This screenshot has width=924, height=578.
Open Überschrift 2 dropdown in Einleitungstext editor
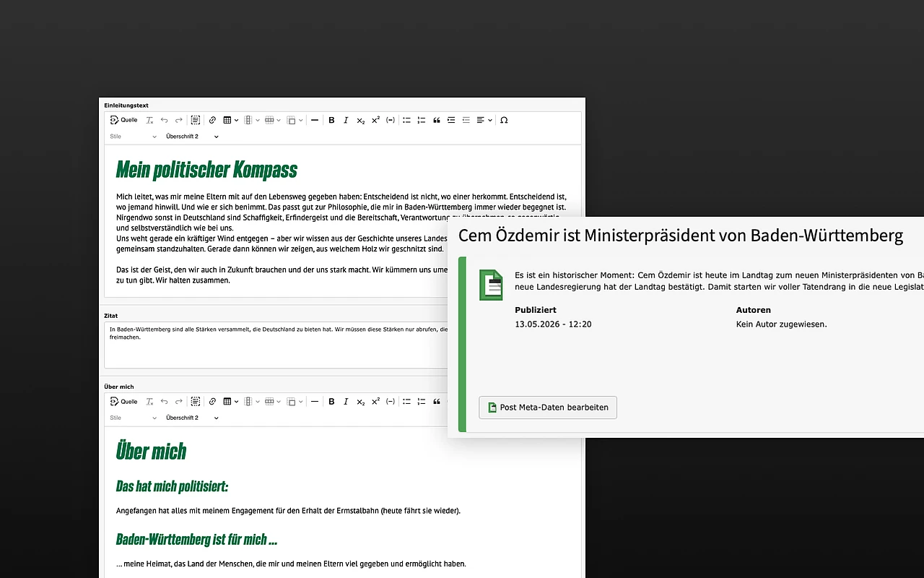pyautogui.click(x=192, y=136)
